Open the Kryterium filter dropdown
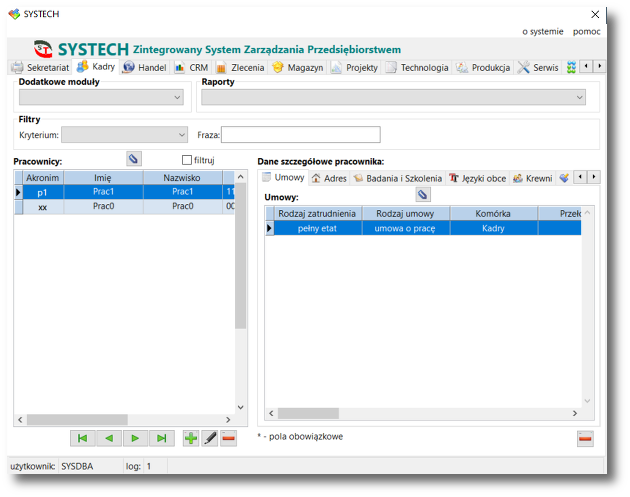630x497 pixels. point(124,135)
